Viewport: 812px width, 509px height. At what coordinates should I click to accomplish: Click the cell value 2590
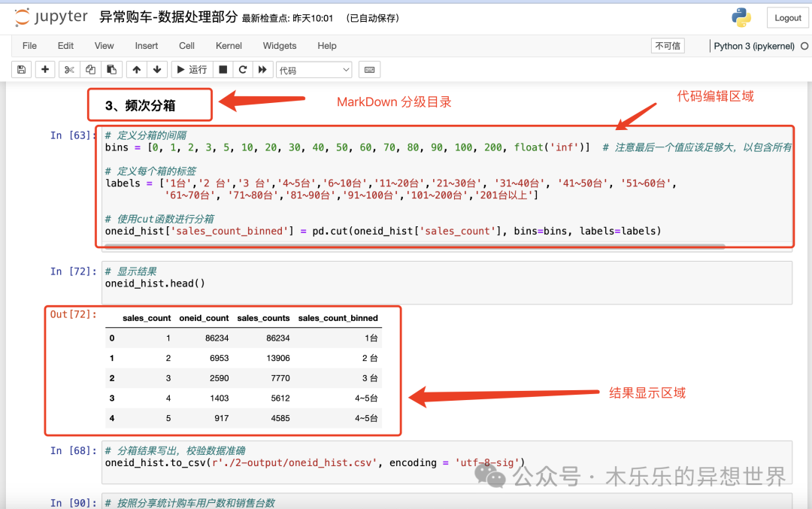[219, 378]
